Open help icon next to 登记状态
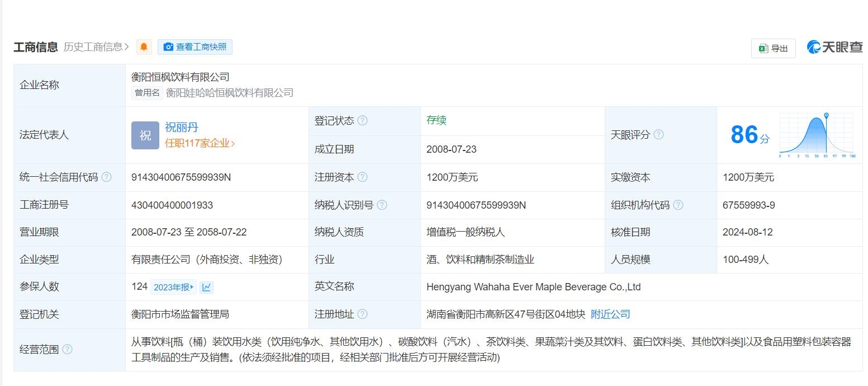 [363, 121]
